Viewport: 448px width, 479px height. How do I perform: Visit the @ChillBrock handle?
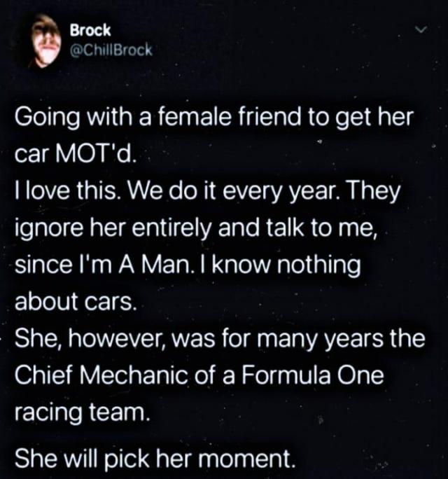pyautogui.click(x=111, y=50)
